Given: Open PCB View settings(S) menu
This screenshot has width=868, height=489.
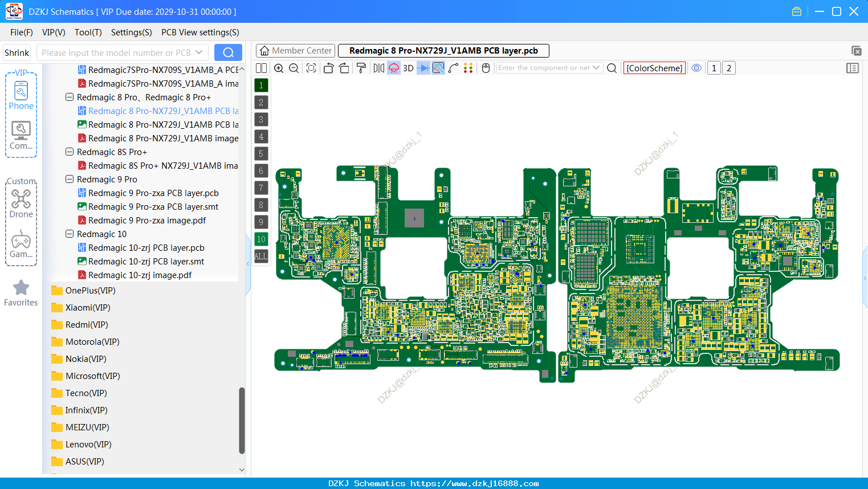Looking at the screenshot, I should (201, 32).
